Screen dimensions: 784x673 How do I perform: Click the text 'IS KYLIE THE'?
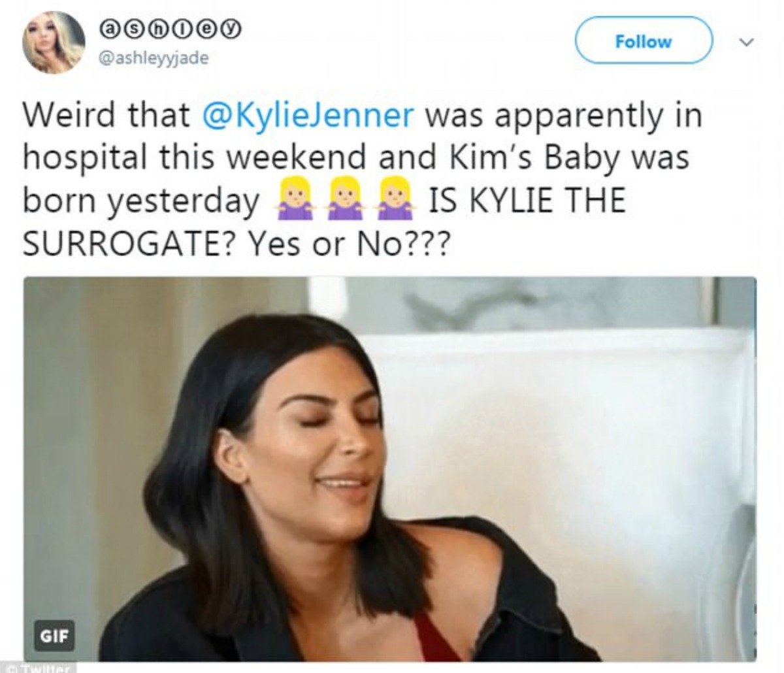click(x=527, y=201)
